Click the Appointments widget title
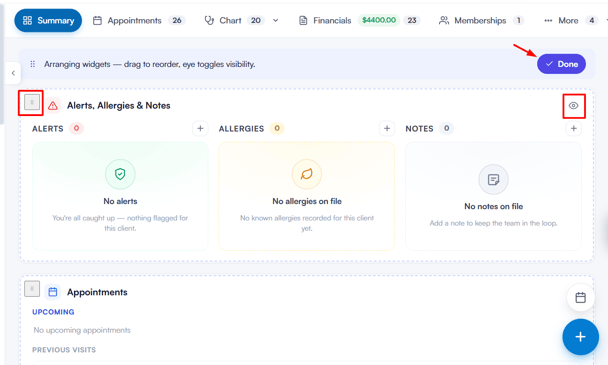Viewport: 608px width, 365px height. [97, 292]
